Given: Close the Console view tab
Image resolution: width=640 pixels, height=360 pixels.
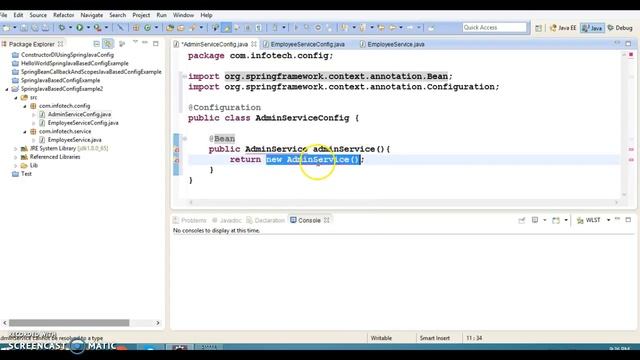Looking at the screenshot, I should (x=327, y=220).
